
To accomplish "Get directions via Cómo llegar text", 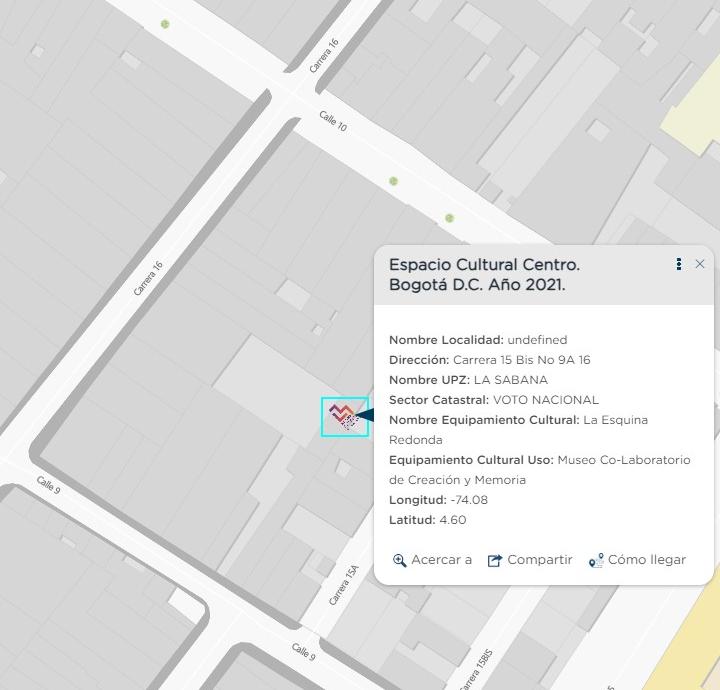I will click(x=646, y=560).
